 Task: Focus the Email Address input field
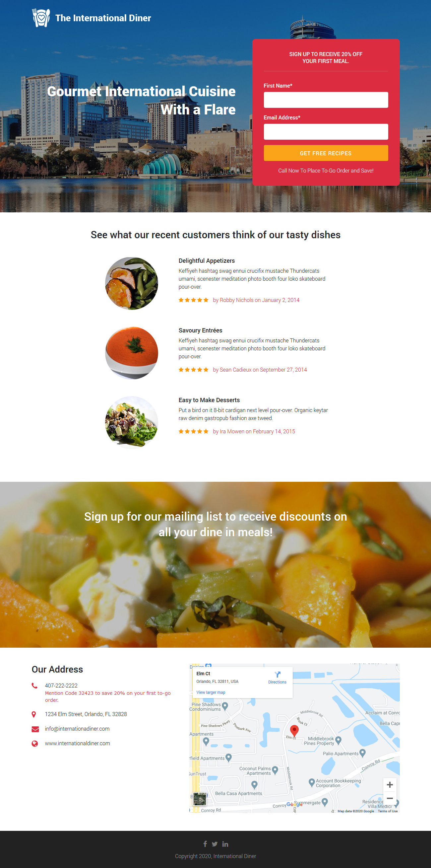coord(326,131)
